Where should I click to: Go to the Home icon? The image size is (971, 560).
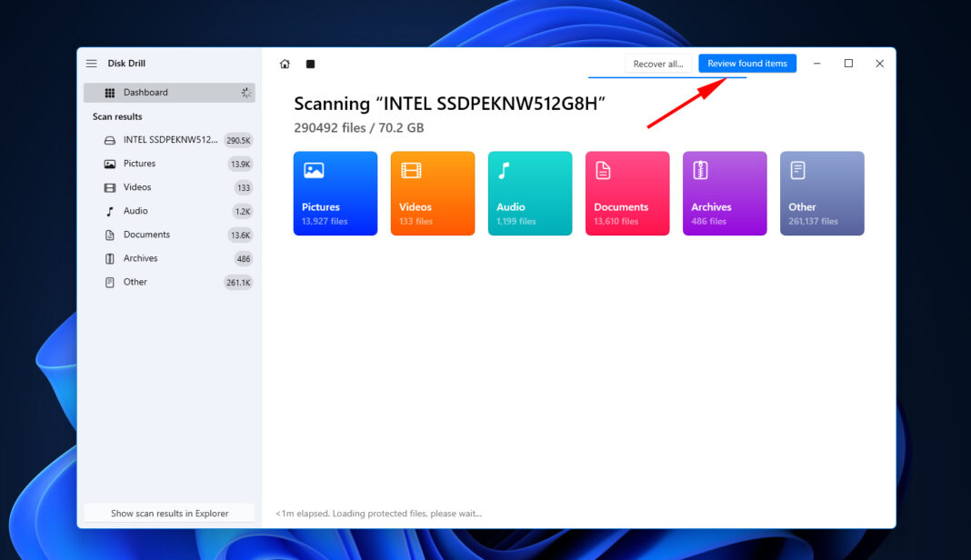coord(285,64)
